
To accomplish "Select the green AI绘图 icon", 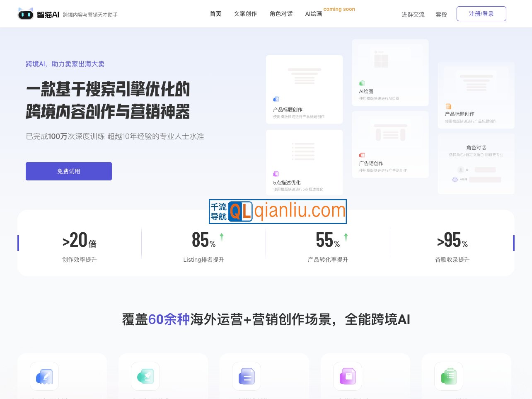I will [x=362, y=83].
